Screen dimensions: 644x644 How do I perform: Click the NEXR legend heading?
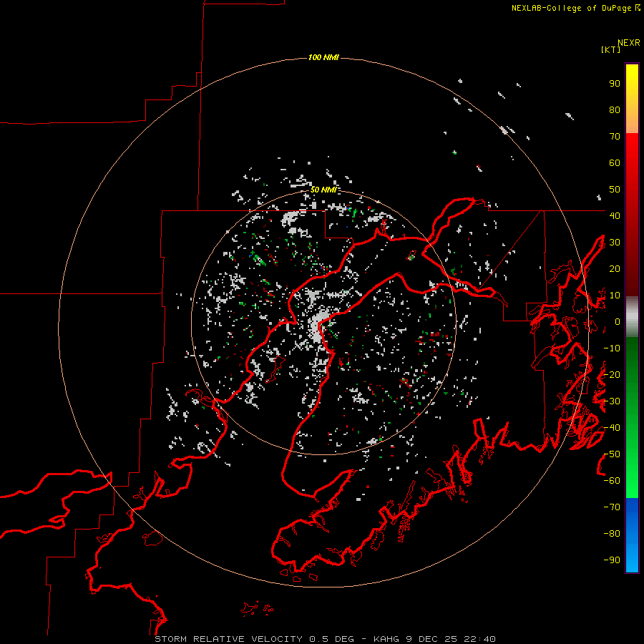point(629,43)
